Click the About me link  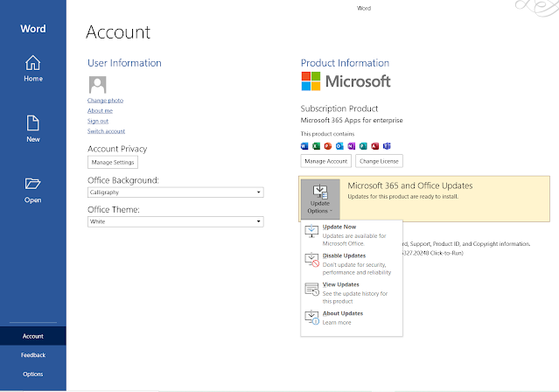pyautogui.click(x=100, y=110)
